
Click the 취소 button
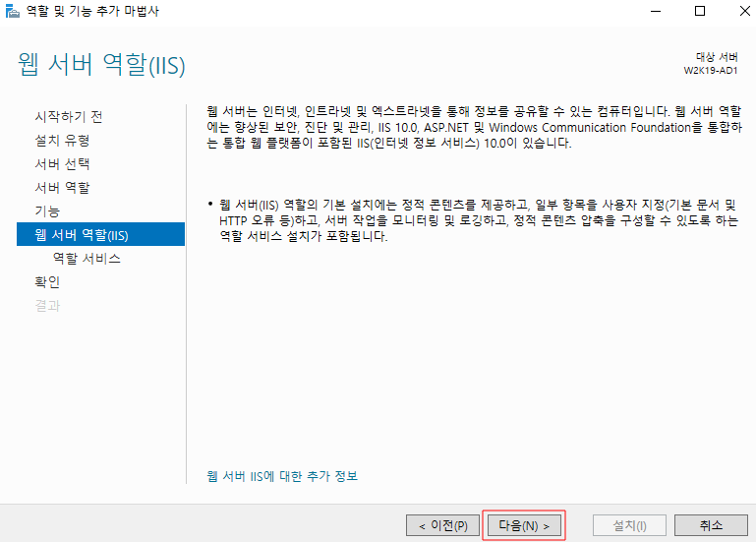tap(711, 525)
